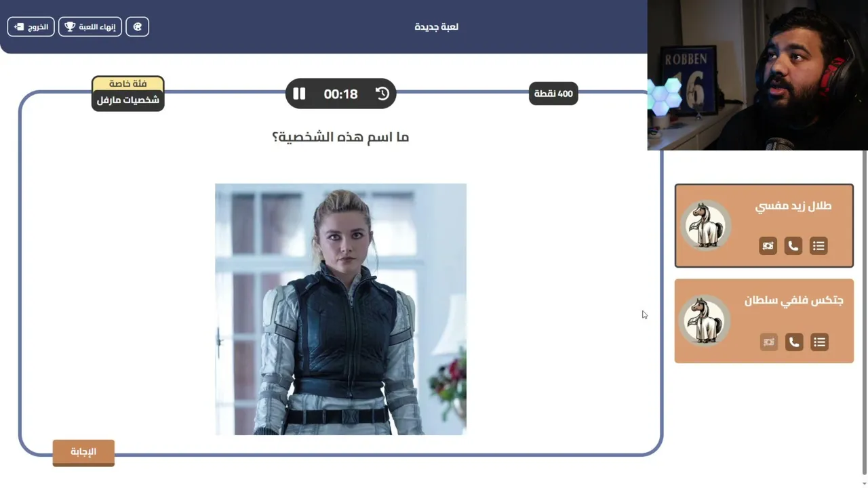The height and width of the screenshot is (488, 868).
Task: Open the color theme palette button
Action: click(137, 26)
